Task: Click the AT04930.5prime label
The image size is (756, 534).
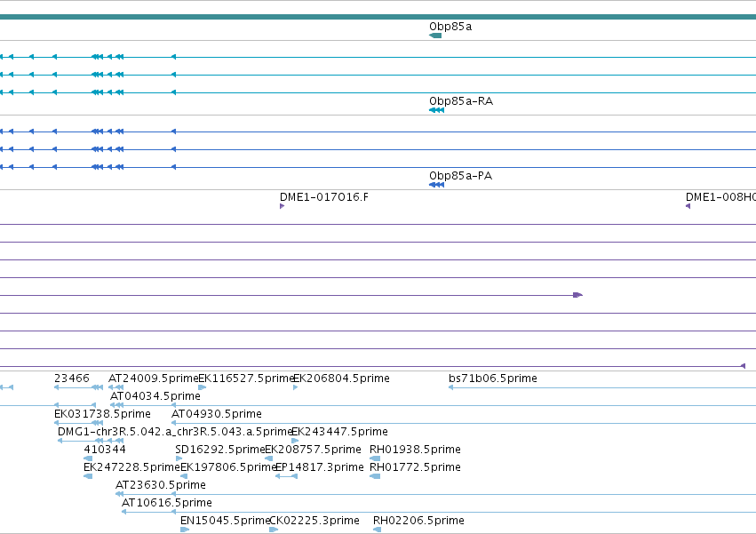Action: (217, 414)
